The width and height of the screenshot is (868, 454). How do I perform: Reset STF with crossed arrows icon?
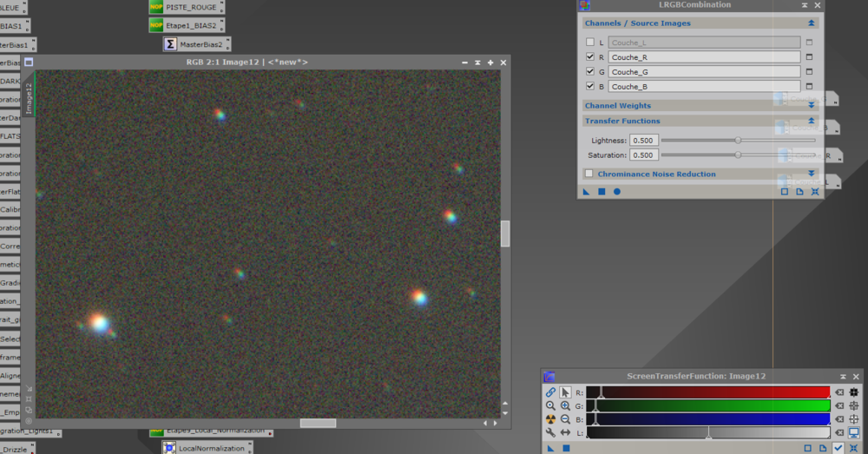853,448
